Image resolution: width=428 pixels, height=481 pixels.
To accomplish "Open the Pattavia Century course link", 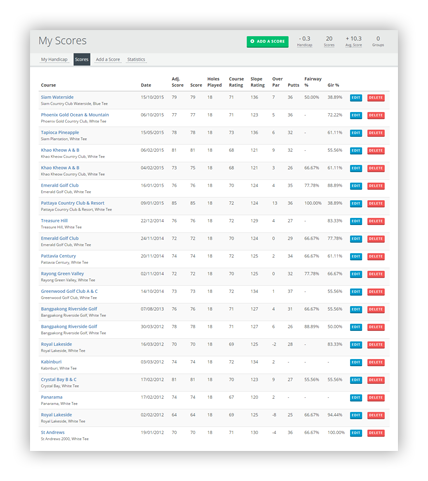I will (x=58, y=256).
